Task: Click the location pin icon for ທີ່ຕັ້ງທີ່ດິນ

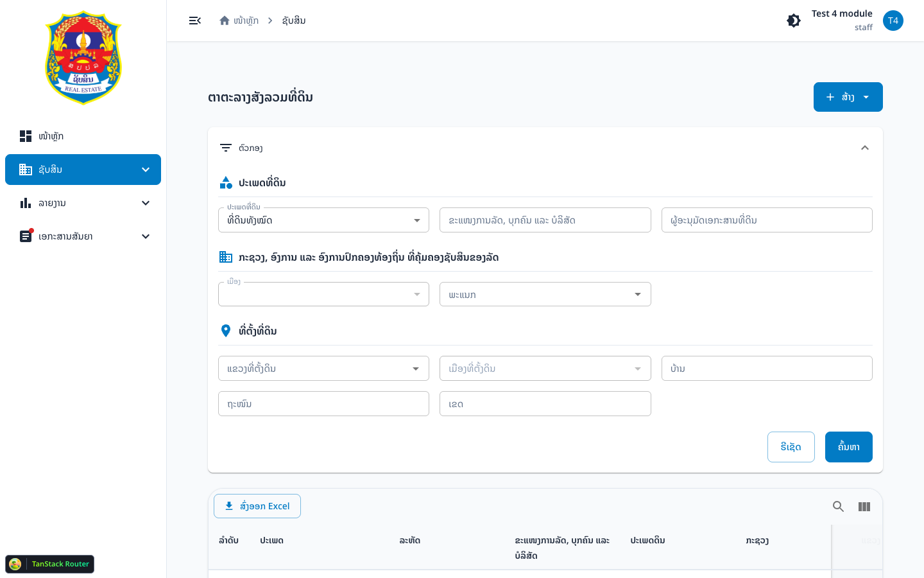Action: point(226,331)
